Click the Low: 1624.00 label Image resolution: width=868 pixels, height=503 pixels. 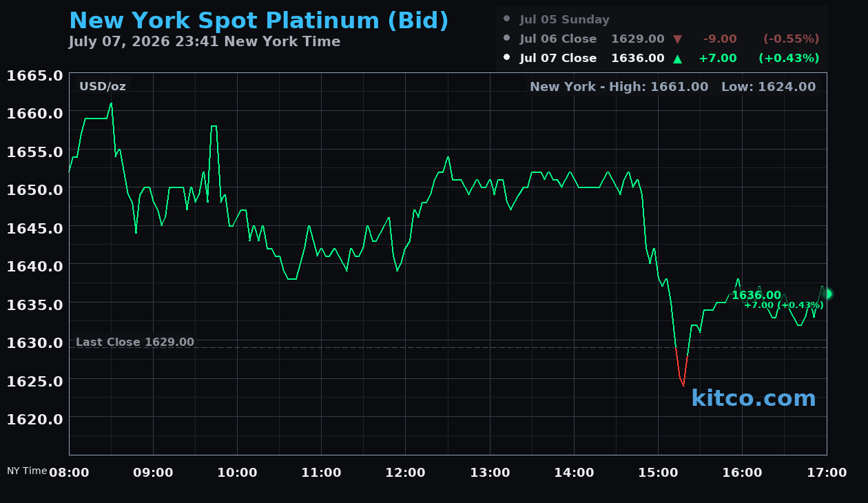click(769, 86)
